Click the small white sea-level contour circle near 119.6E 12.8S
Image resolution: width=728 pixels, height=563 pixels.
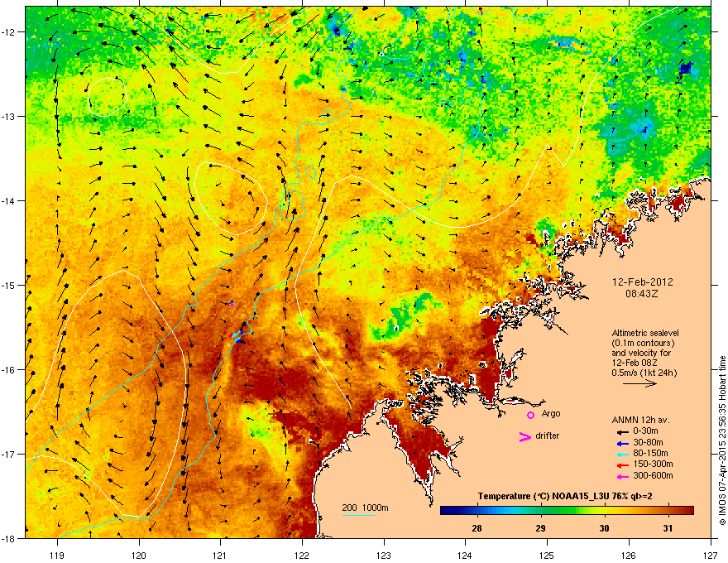pyautogui.click(x=108, y=97)
